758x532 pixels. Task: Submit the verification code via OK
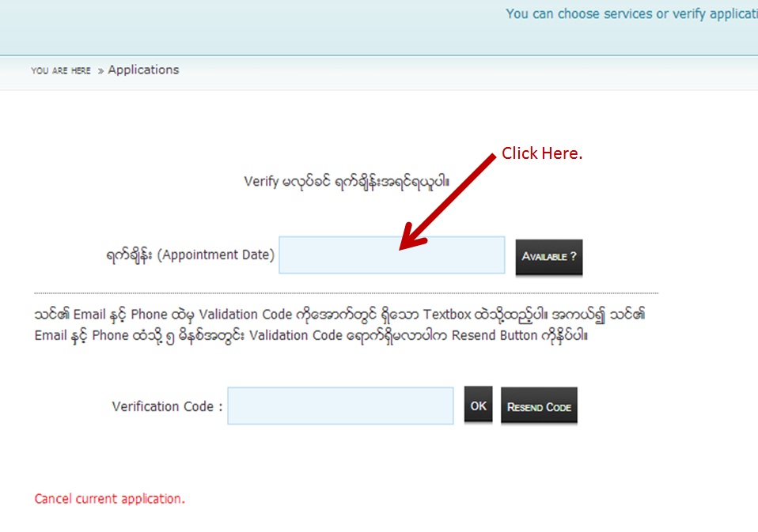[x=477, y=404]
